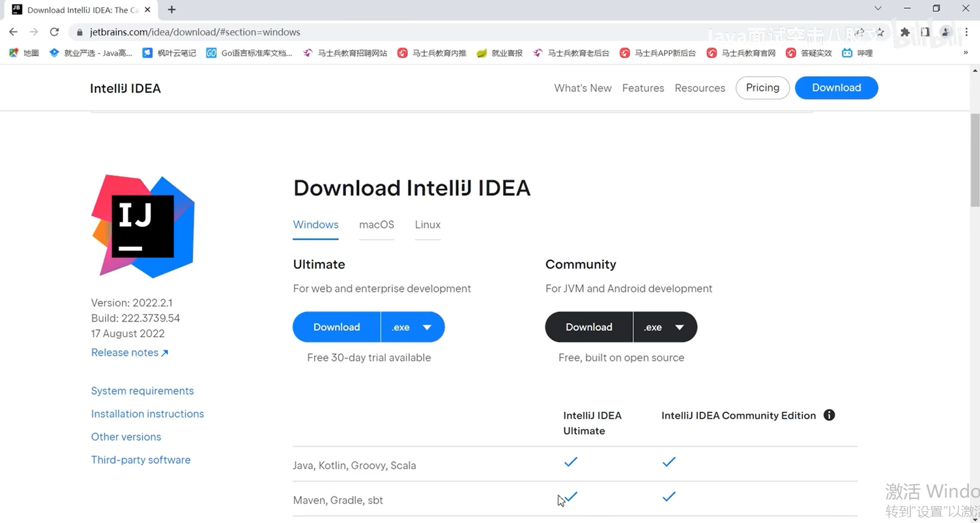The height and width of the screenshot is (523, 980).
Task: Show more bookmarks via overflow chevron
Action: point(966,53)
